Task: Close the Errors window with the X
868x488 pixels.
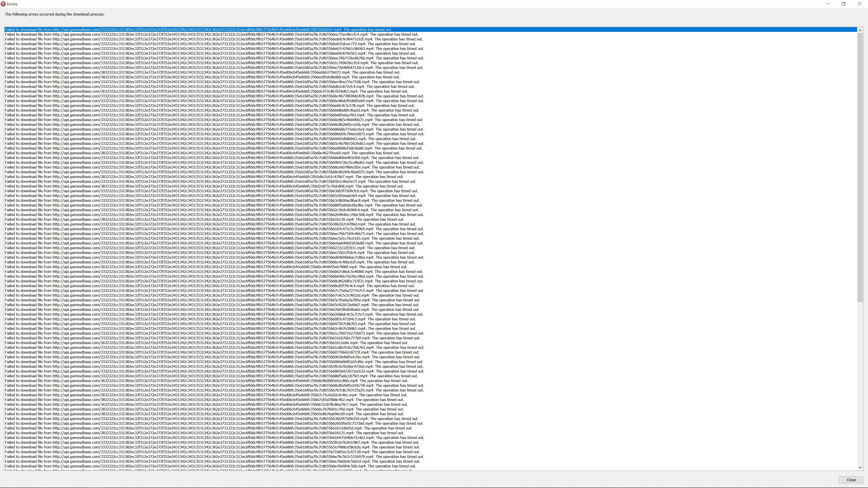Action: click(x=860, y=4)
